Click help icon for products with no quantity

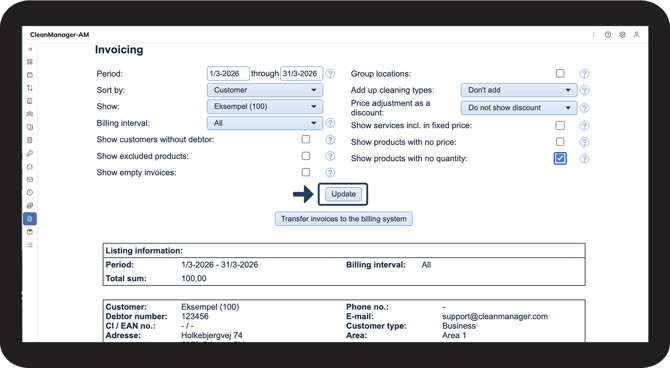[584, 159]
